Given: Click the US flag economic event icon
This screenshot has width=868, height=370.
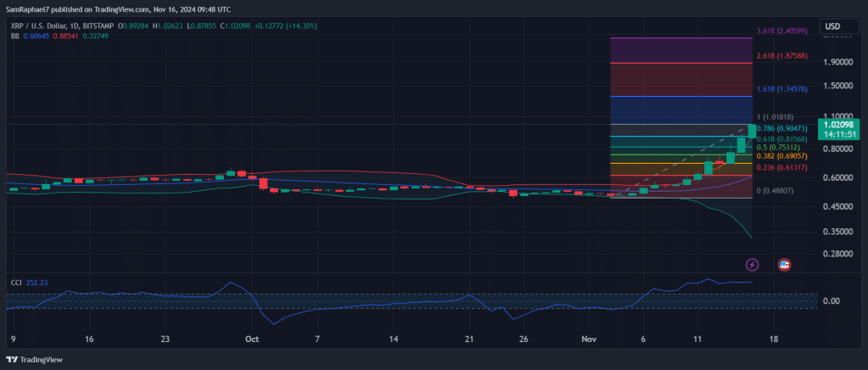Looking at the screenshot, I should point(784,265).
